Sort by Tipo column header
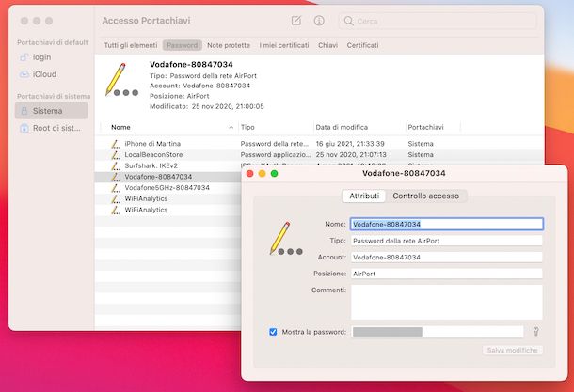Viewport: 574px width, 392px height. 276,127
